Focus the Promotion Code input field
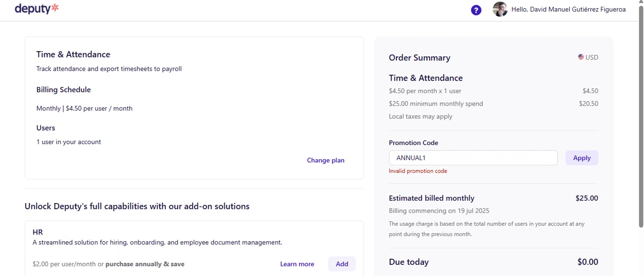 [x=473, y=158]
